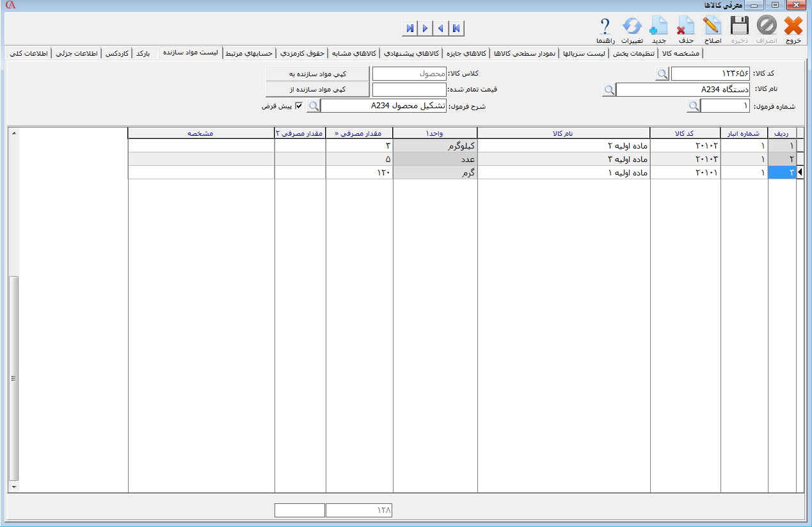The image size is (812, 527).
Task: Click the magnifier icon beside کد کالا field
Action: [662, 74]
